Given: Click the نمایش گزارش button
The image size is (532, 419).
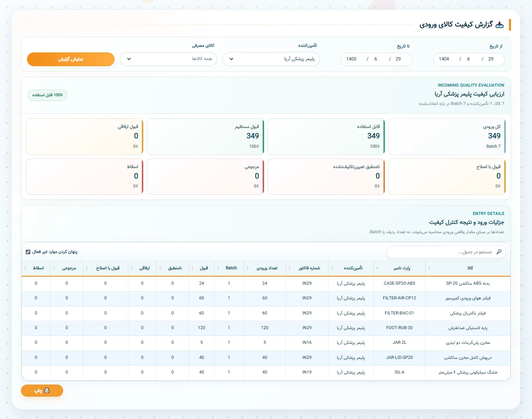Looking at the screenshot, I should pos(71,59).
